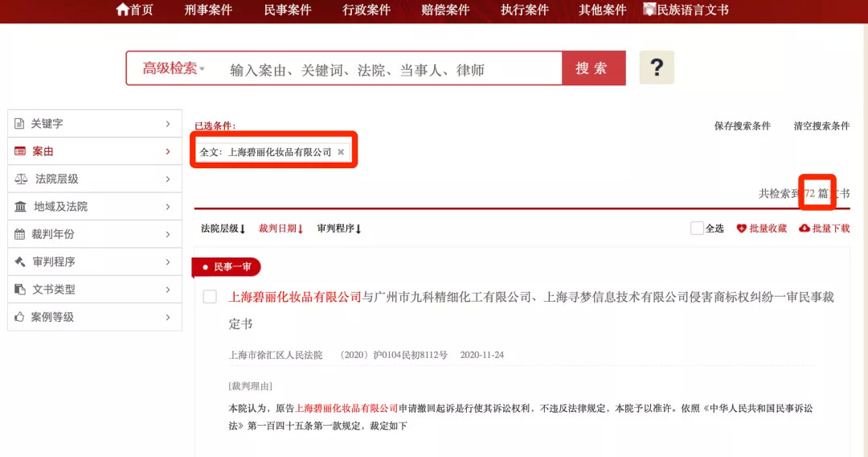
Task: Select checkbox for 上海碧丽化妆品 case result
Action: pos(210,297)
